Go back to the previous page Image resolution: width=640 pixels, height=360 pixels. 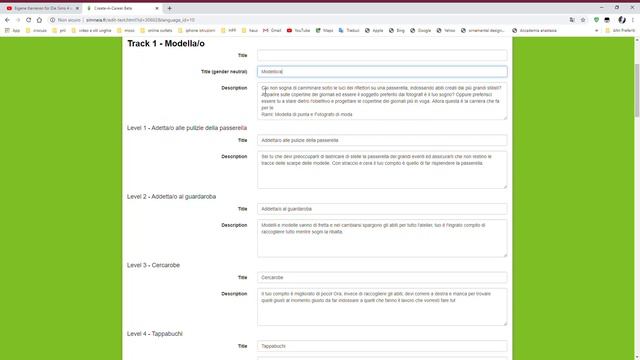click(x=7, y=20)
